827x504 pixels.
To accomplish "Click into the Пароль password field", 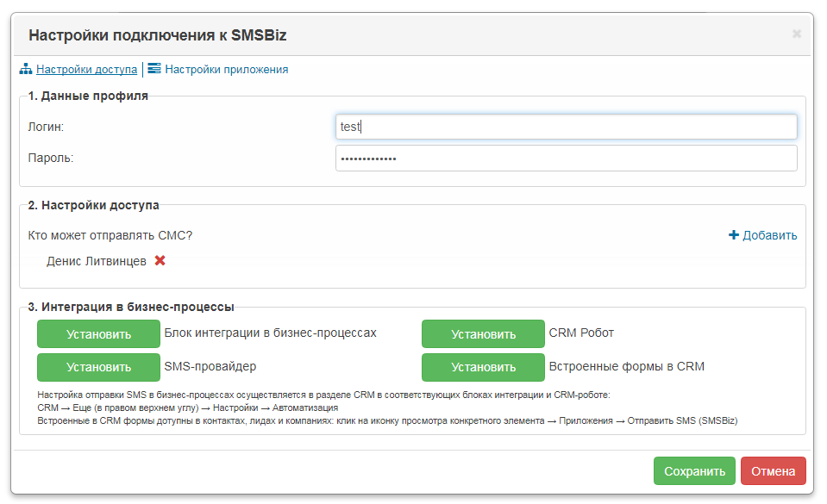I will pos(566,159).
